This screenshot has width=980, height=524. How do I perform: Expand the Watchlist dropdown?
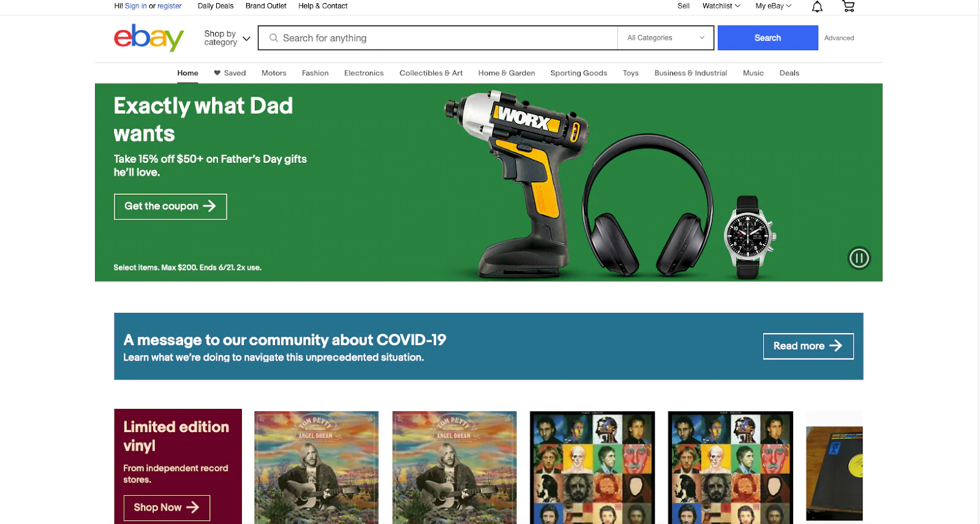tap(722, 6)
